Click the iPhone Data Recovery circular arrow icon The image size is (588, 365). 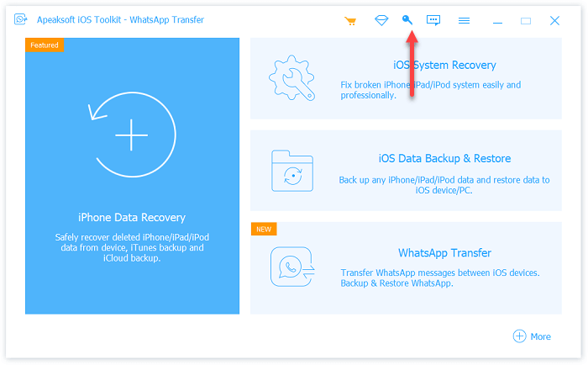(x=132, y=135)
